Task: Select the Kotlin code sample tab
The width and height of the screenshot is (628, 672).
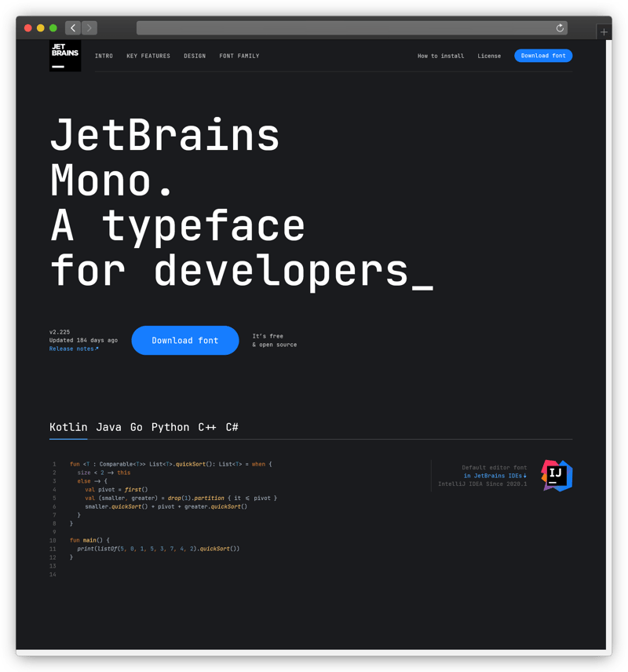Action: coord(68,427)
